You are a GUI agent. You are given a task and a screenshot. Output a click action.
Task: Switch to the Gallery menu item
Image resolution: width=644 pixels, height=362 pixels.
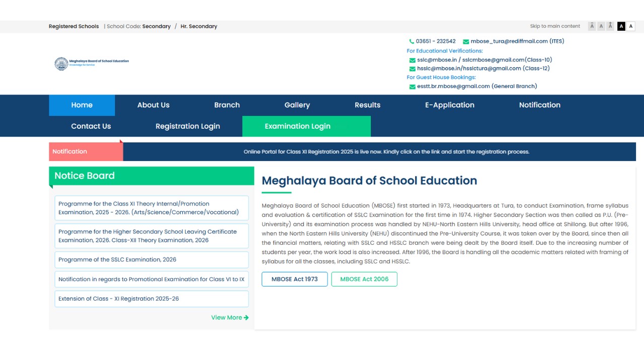click(x=297, y=105)
